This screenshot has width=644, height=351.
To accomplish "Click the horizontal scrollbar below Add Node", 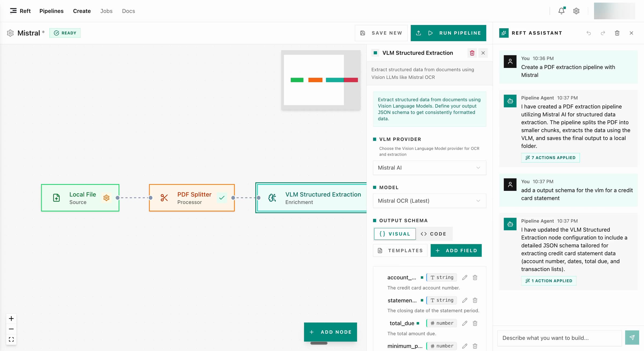I will 319,343.
